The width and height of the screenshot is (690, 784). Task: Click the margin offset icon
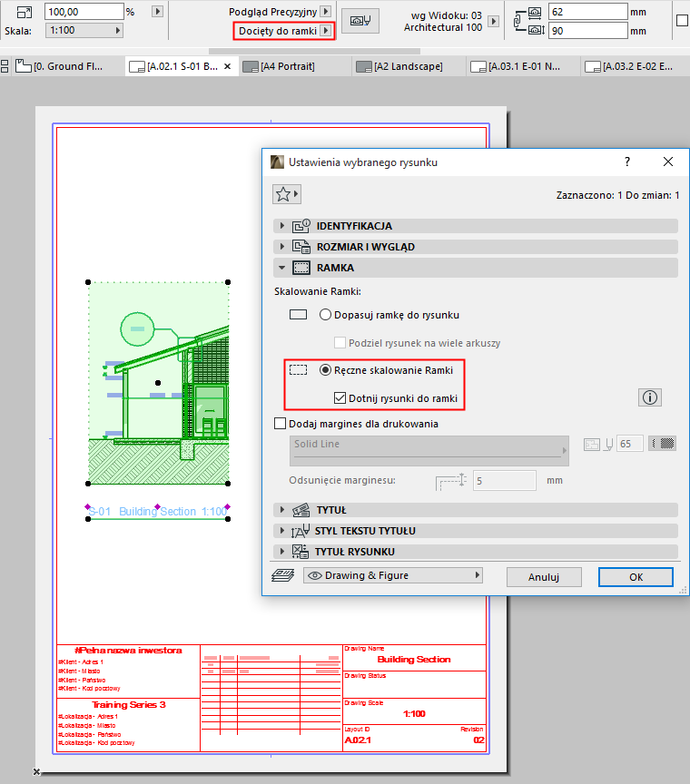[451, 481]
